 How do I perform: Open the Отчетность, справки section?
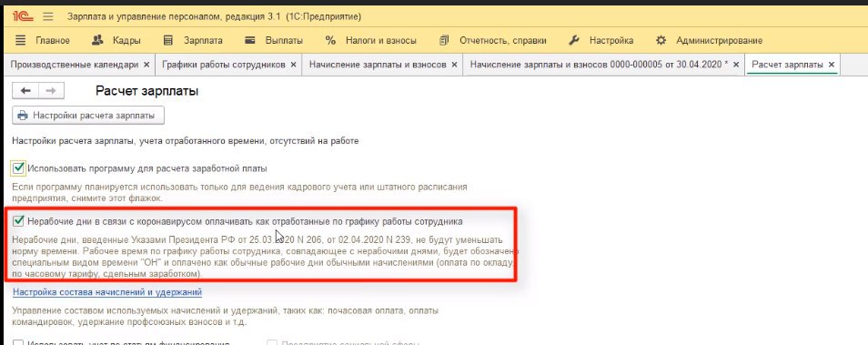(492, 40)
